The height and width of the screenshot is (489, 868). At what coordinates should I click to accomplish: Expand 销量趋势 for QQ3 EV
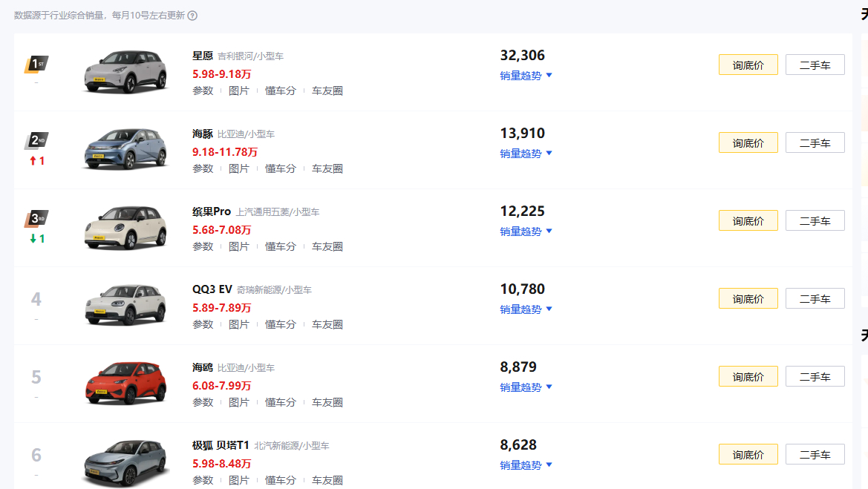coord(526,309)
